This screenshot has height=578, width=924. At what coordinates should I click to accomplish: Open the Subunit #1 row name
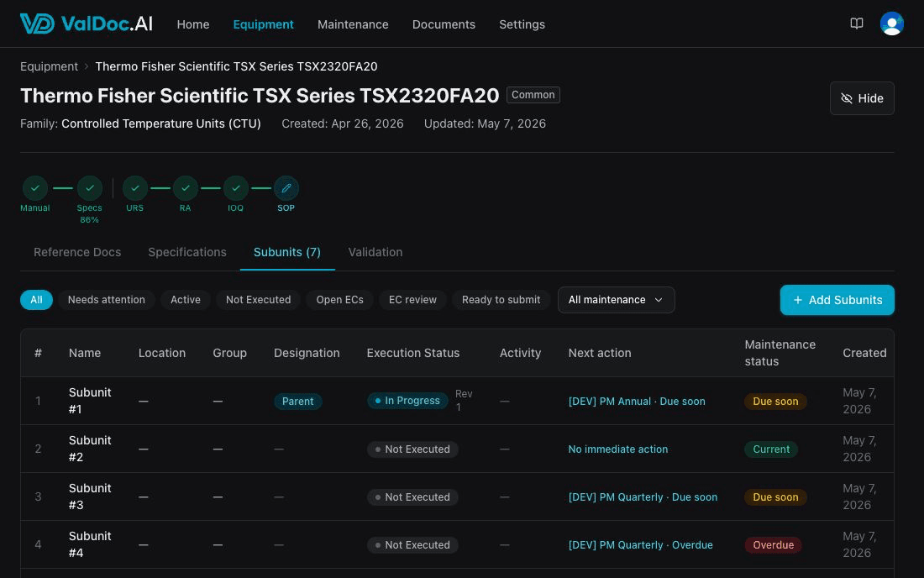tap(90, 401)
